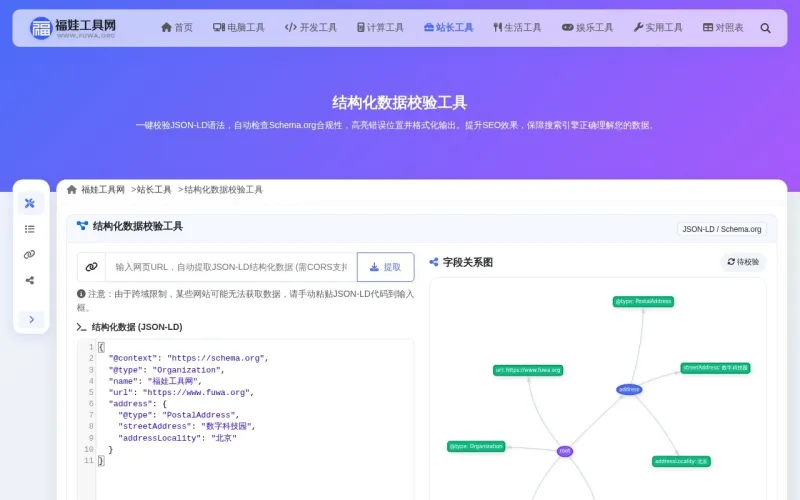
Task: Click the list icon in left sidebar
Action: (30, 229)
